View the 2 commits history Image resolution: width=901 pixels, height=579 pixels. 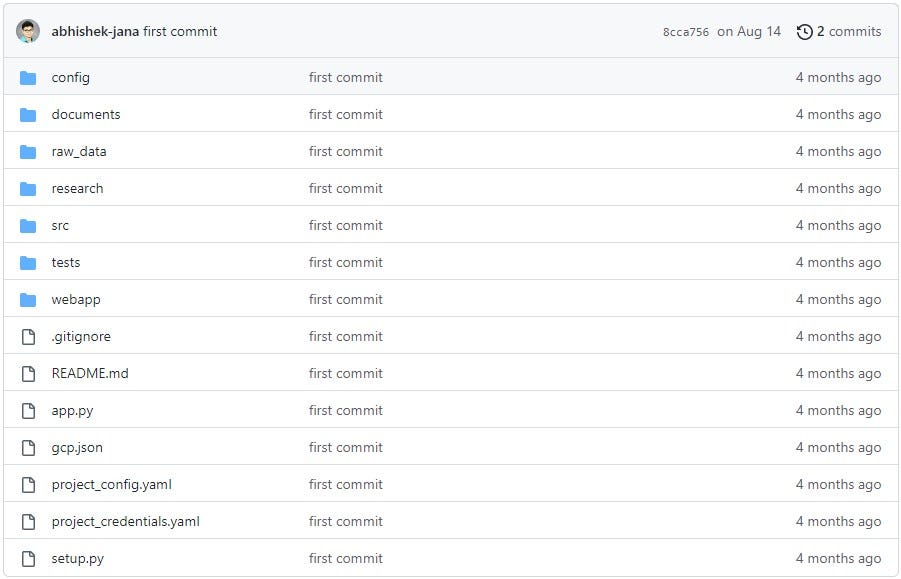pos(848,32)
